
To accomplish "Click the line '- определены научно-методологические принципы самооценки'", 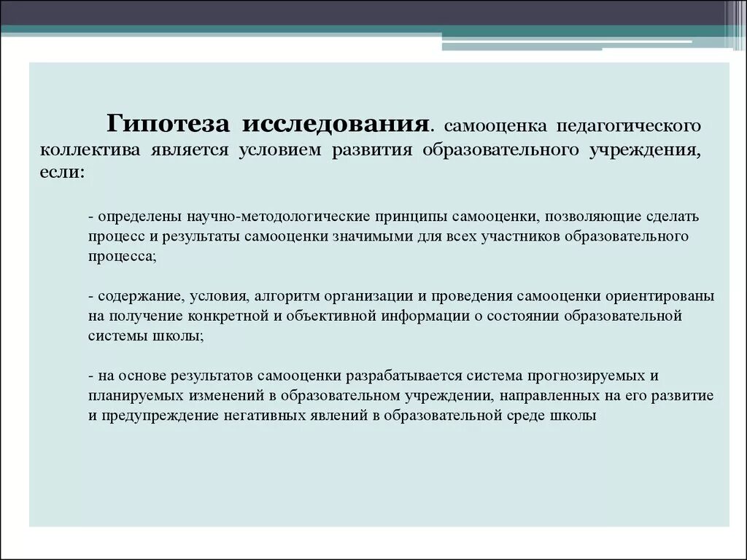I will pyautogui.click(x=393, y=216).
